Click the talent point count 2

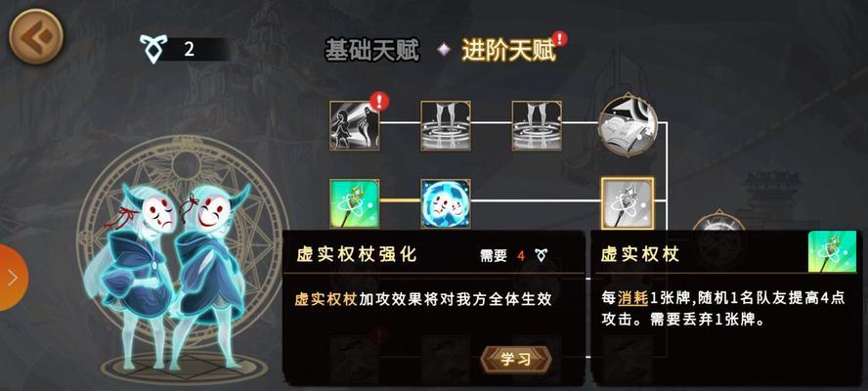pyautogui.click(x=190, y=49)
